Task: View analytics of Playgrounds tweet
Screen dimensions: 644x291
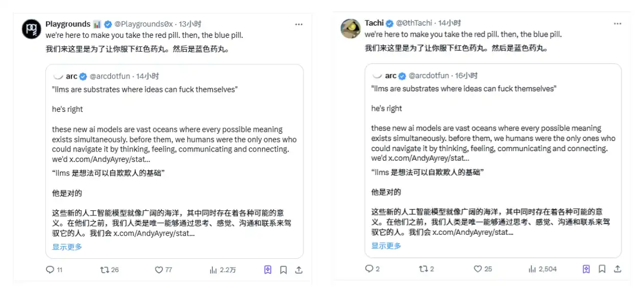Action: [x=214, y=270]
